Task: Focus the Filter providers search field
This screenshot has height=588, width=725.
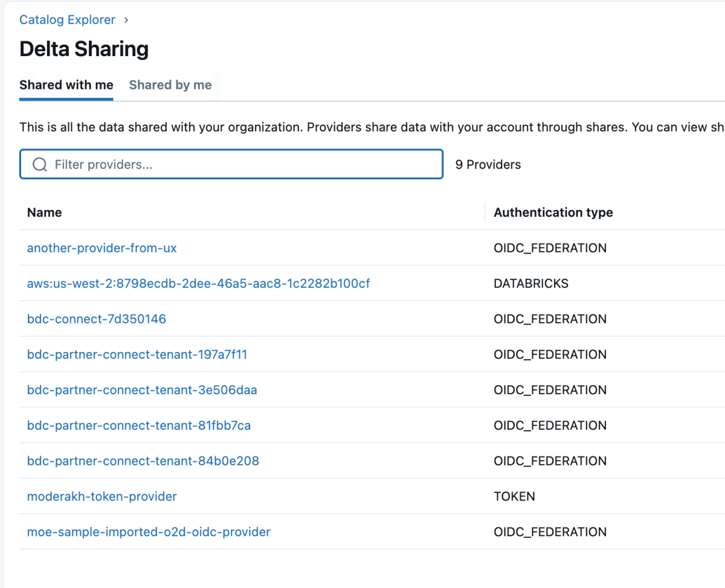Action: [242, 165]
